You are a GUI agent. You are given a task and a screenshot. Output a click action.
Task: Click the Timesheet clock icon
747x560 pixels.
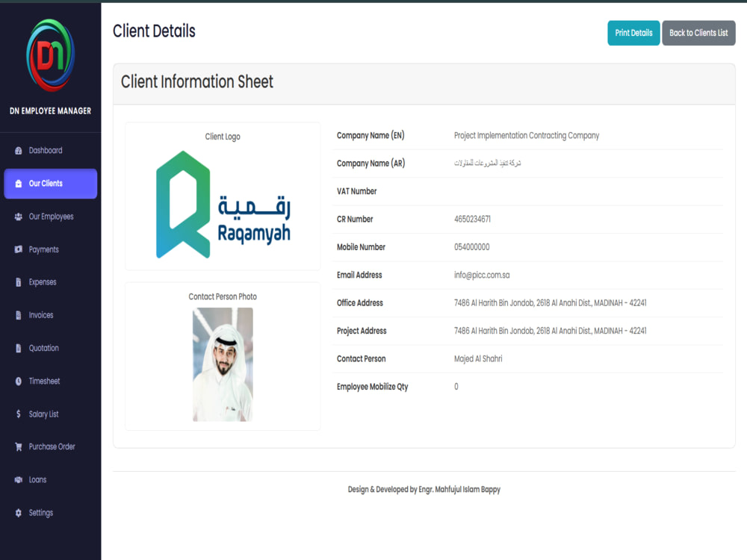(x=19, y=381)
